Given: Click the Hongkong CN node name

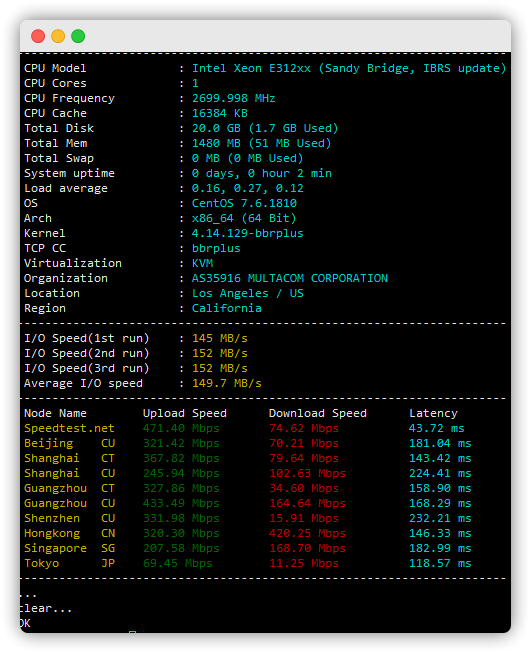Looking at the screenshot, I should (x=70, y=533).
